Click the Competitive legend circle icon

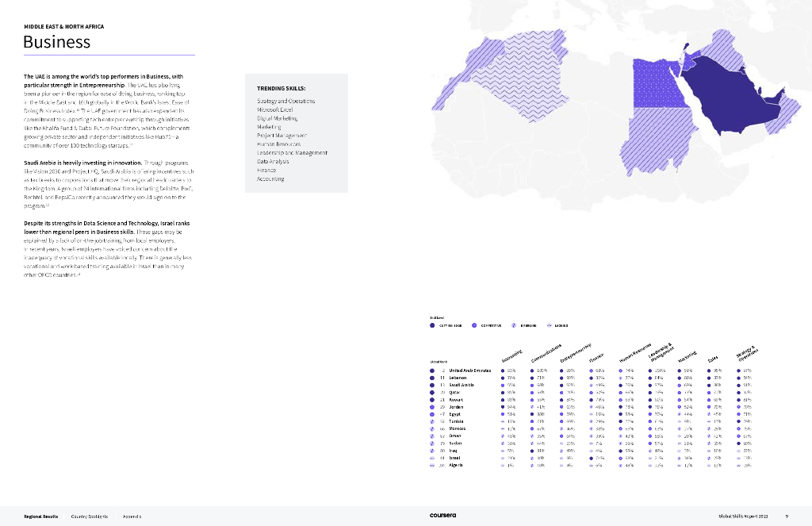click(474, 325)
